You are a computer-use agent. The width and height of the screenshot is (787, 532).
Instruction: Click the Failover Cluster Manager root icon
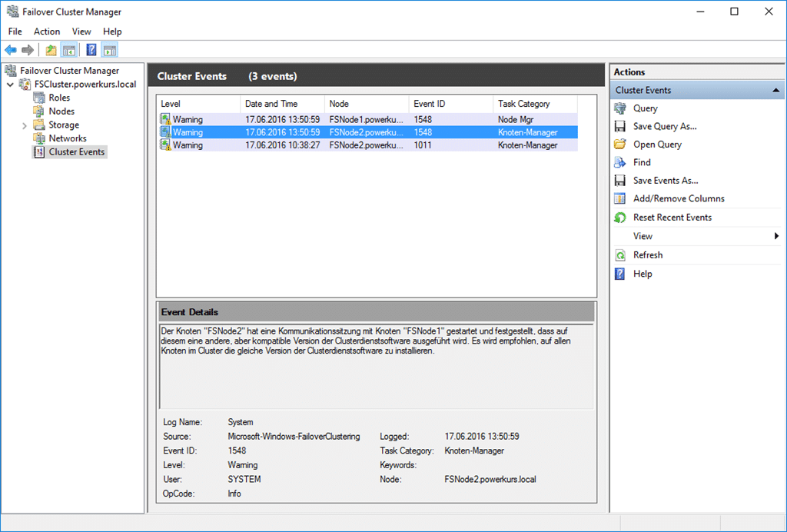tap(11, 71)
